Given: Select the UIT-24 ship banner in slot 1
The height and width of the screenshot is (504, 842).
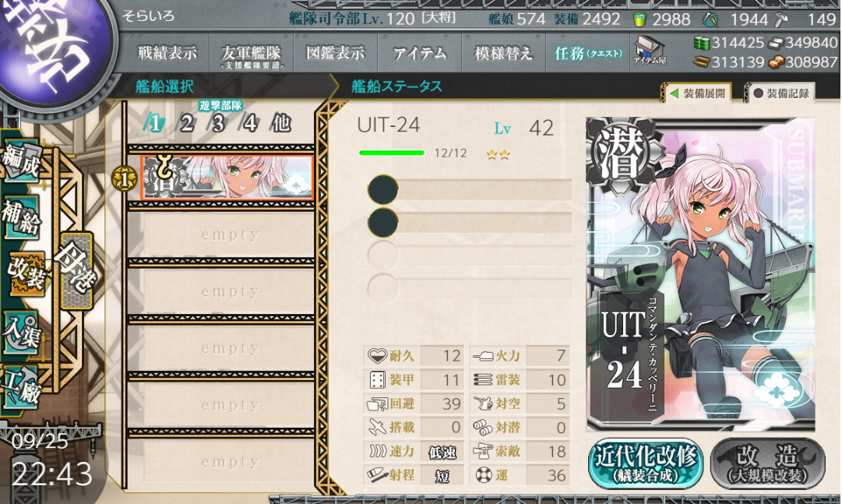Looking at the screenshot, I should point(227,178).
